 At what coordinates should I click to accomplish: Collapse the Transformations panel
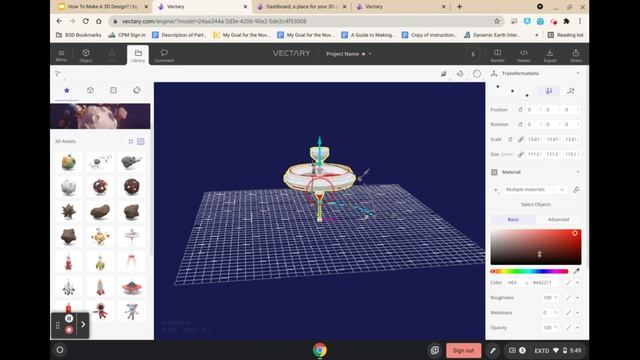[x=578, y=73]
